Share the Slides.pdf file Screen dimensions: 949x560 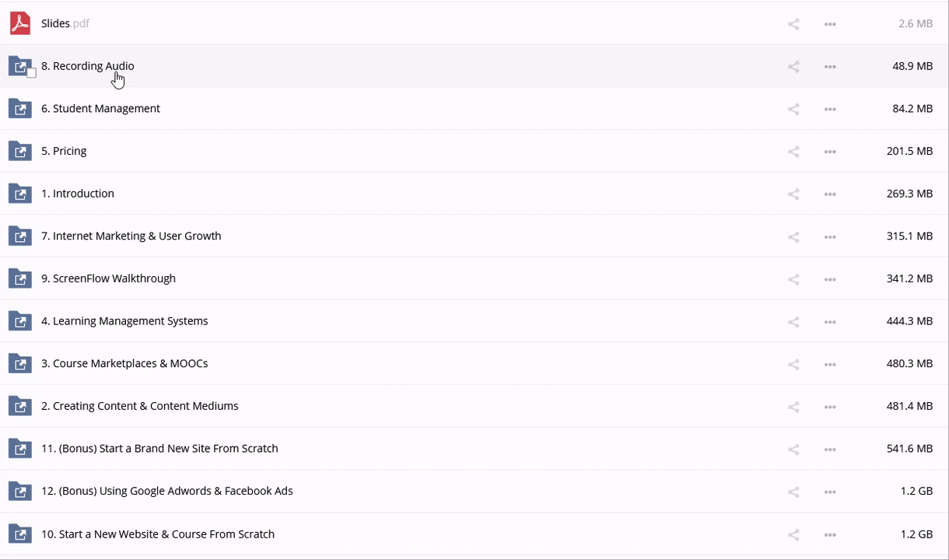793,24
